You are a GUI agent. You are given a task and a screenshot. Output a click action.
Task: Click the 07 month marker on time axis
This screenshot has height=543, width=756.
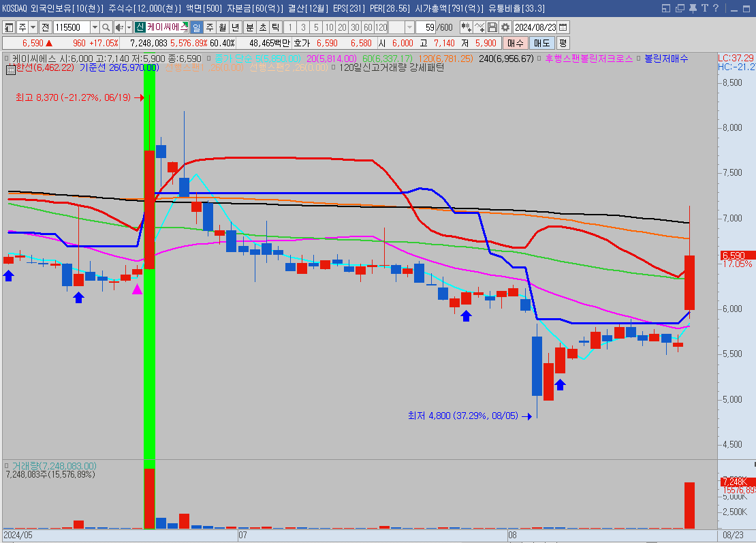pyautogui.click(x=242, y=535)
